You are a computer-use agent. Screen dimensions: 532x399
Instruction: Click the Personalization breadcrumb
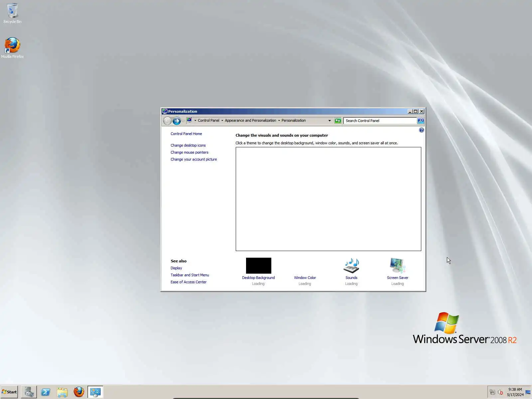click(x=294, y=120)
